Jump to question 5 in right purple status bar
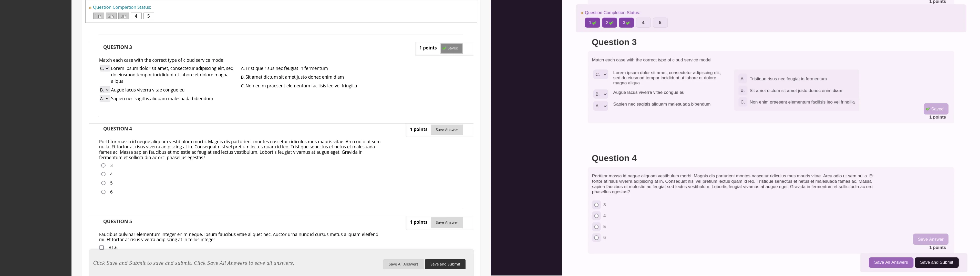980x276 pixels. 660,23
